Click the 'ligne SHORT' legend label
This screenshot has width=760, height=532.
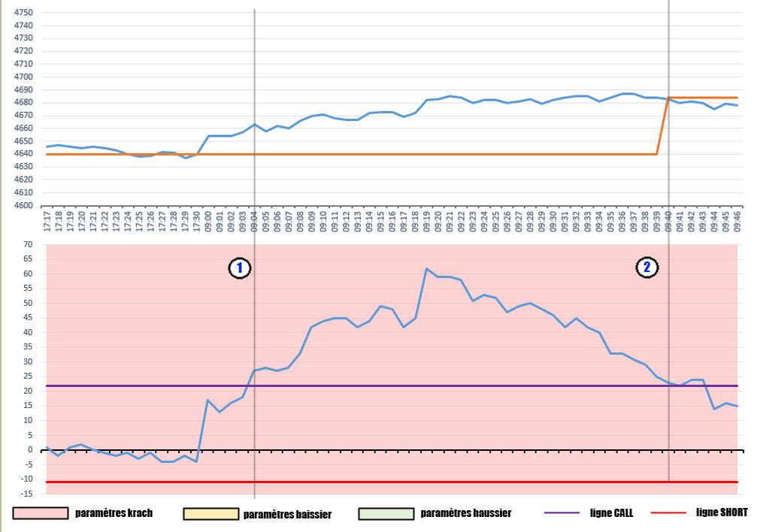pyautogui.click(x=722, y=512)
